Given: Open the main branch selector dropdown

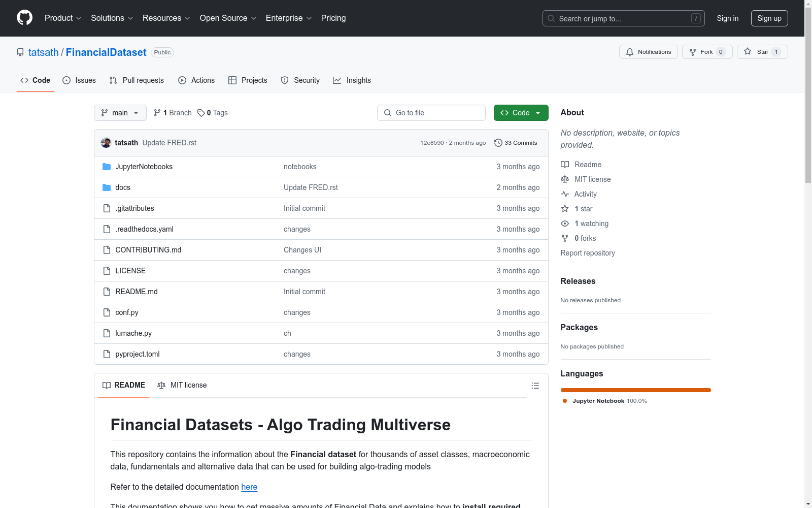Looking at the screenshot, I should point(120,113).
